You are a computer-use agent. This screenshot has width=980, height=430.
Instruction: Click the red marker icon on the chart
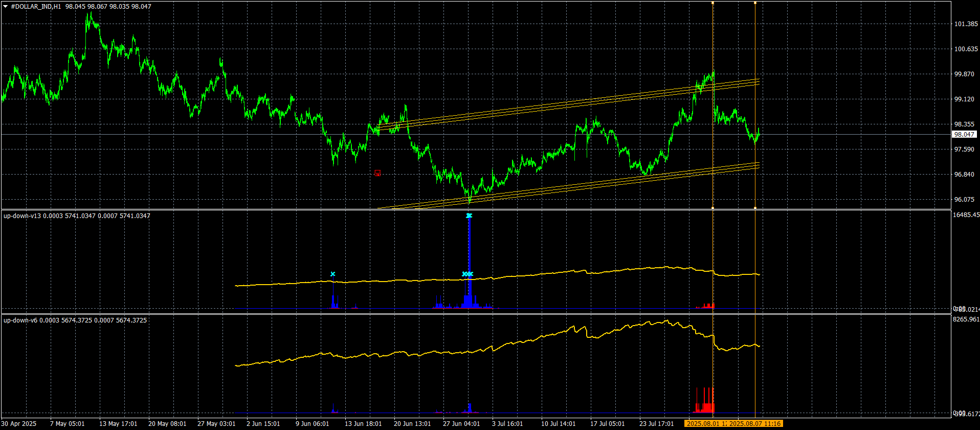point(377,173)
